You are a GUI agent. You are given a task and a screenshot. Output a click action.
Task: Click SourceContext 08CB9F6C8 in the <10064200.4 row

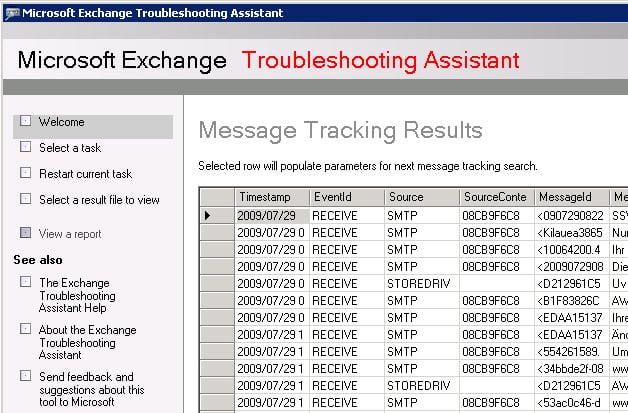(497, 250)
